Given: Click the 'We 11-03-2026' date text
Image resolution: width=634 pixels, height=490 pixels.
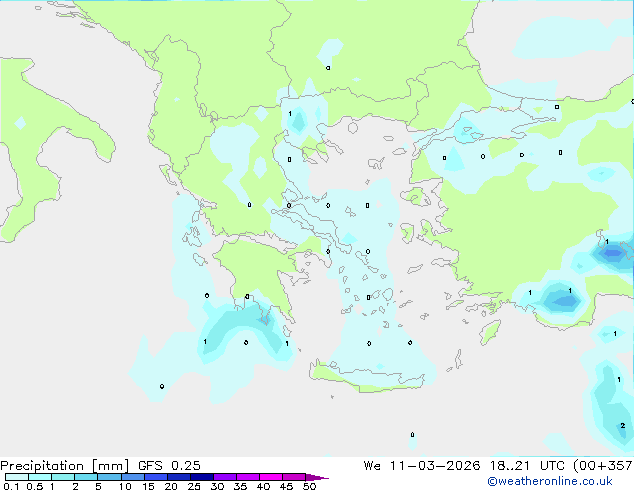Looking at the screenshot, I should point(422,466).
